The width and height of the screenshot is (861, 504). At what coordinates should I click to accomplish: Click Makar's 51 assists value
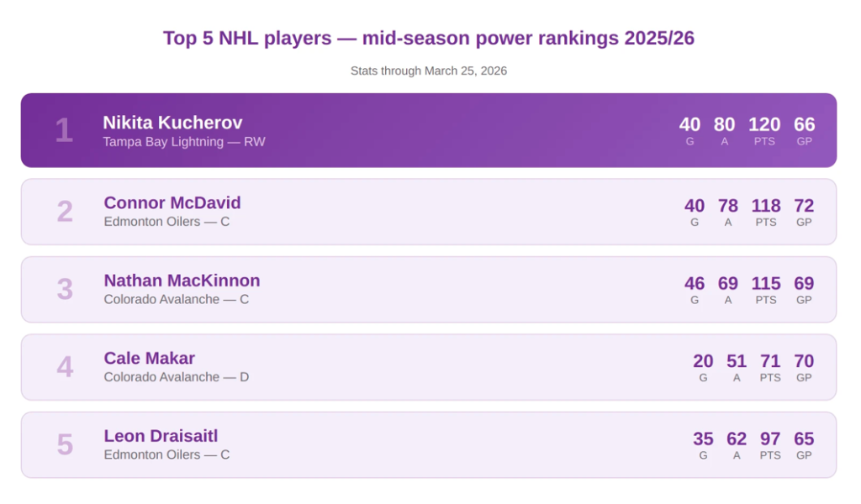737,361
